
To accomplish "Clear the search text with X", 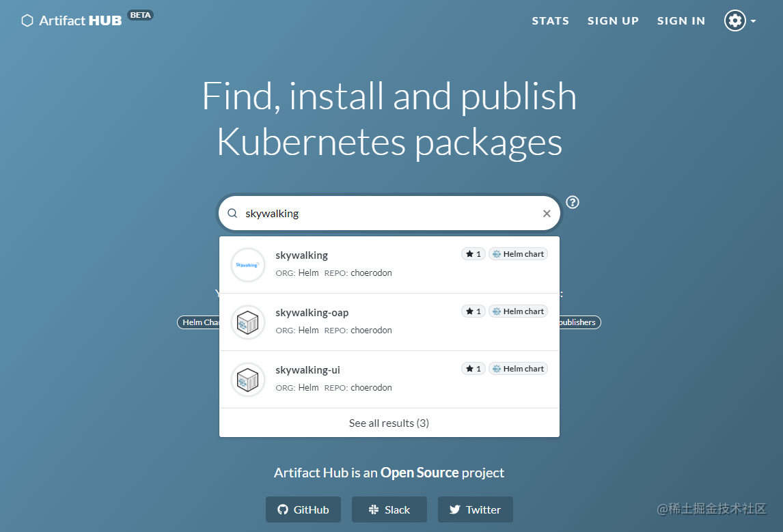I will click(547, 214).
